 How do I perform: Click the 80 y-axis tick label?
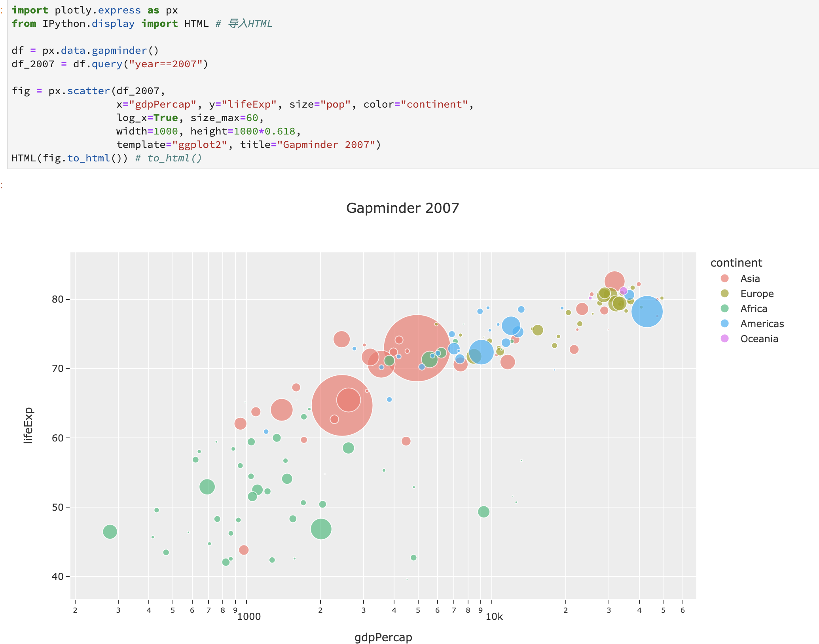tap(58, 299)
